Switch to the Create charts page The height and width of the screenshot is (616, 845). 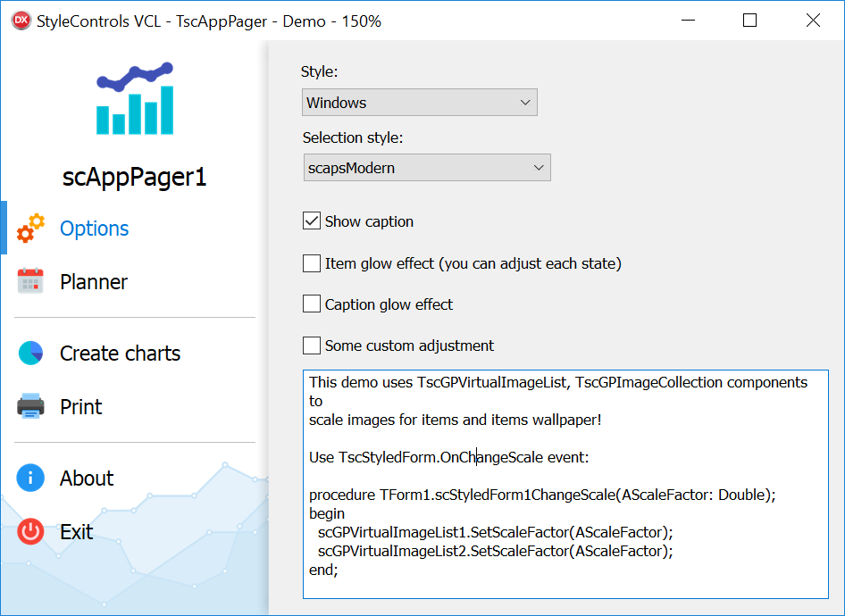[121, 354]
